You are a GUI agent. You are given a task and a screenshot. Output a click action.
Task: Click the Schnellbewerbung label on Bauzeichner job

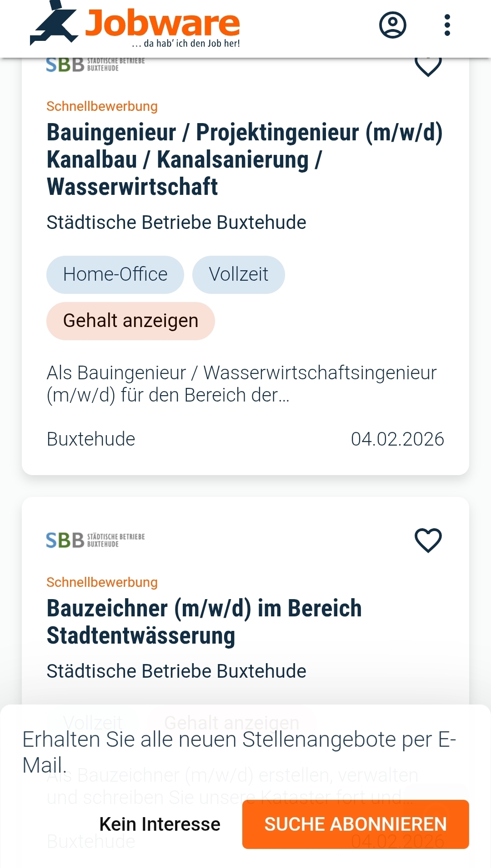point(102,582)
